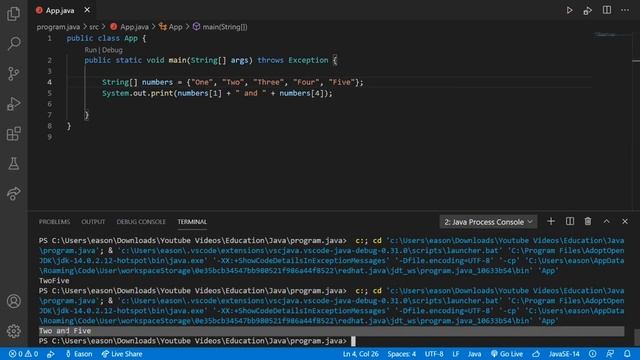Open the Source Control view
This screenshot has width=640, height=360.
point(13,73)
